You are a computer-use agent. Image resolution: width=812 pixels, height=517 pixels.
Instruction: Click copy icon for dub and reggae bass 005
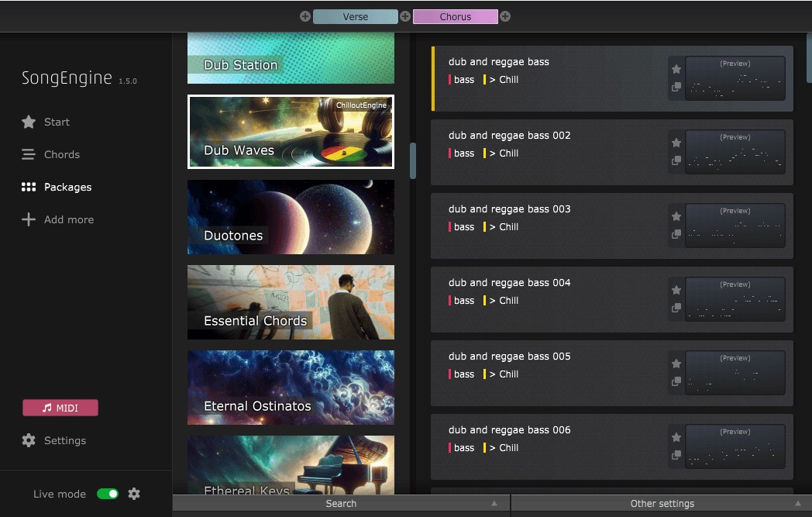pyautogui.click(x=676, y=381)
